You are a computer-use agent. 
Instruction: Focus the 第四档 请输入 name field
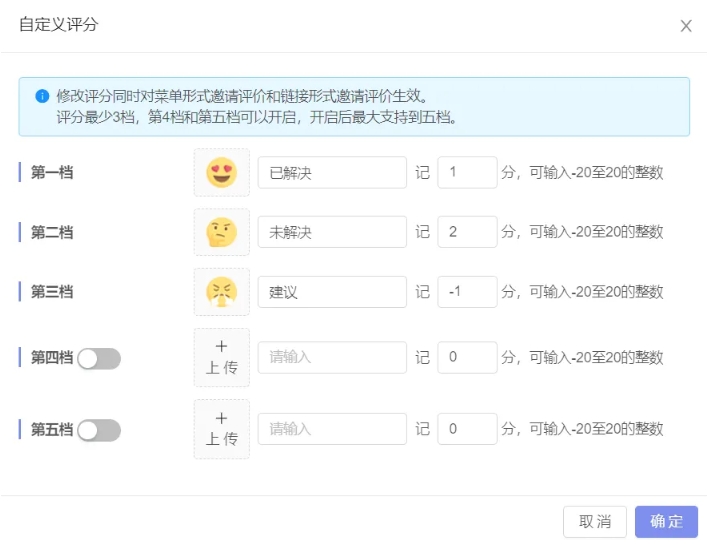(332, 357)
